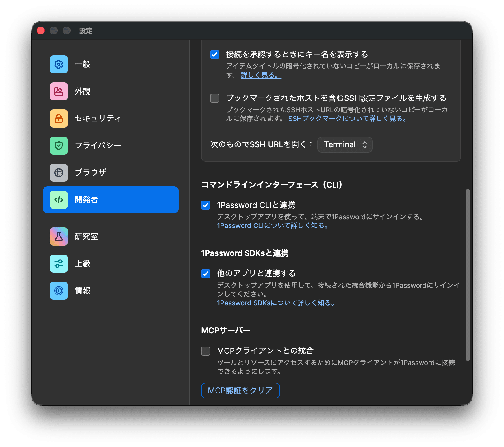Click the lock icon for セキュリティ
This screenshot has height=447, width=504.
(x=59, y=119)
